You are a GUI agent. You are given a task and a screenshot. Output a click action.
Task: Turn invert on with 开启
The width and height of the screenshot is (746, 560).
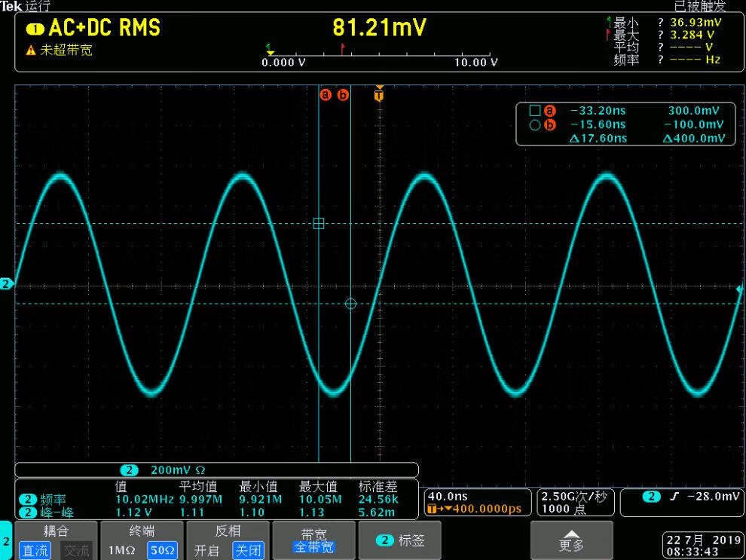[206, 551]
